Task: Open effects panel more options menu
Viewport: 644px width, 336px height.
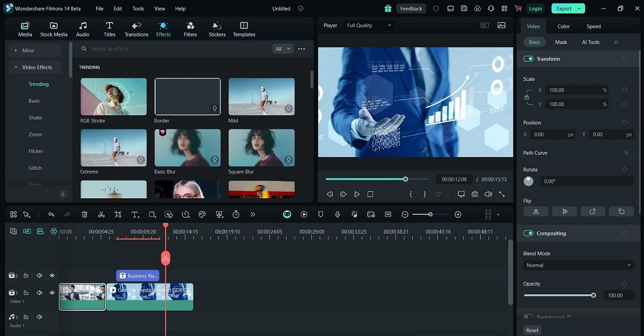Action: coord(302,49)
